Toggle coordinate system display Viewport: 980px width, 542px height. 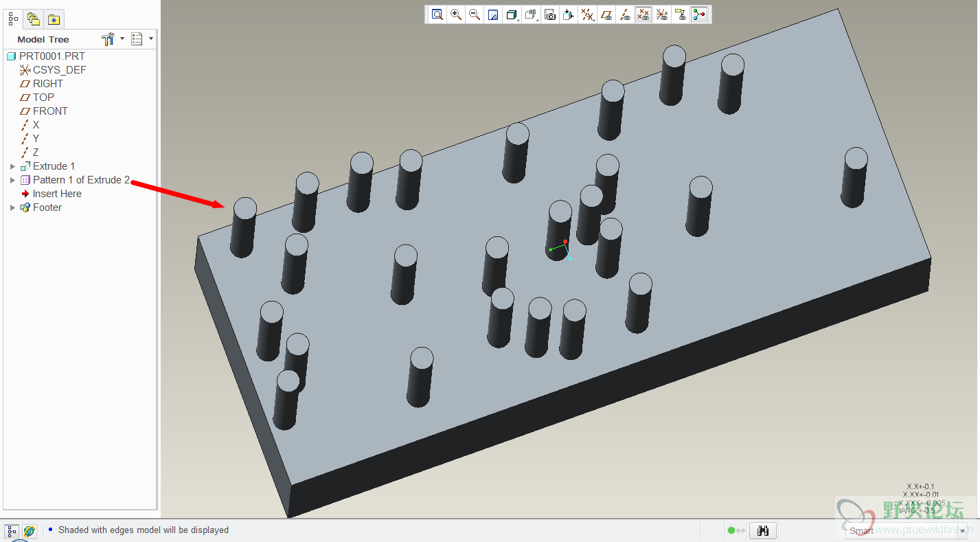662,14
